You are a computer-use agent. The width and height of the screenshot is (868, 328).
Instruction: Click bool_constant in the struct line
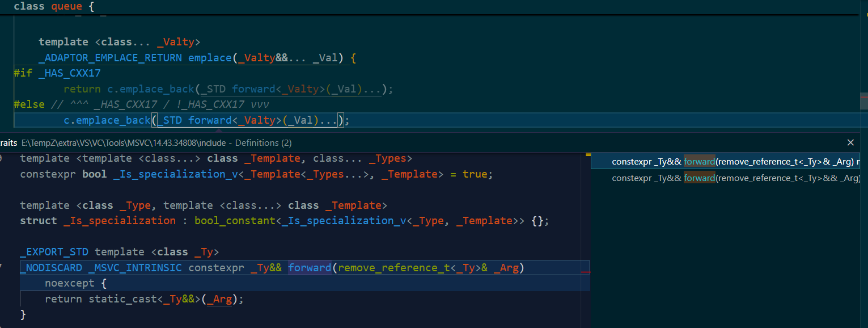point(235,221)
